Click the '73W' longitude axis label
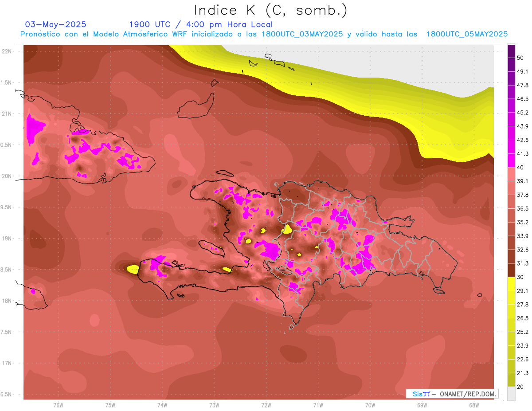Image resolution: width=532 pixels, height=411 pixels. (214, 405)
